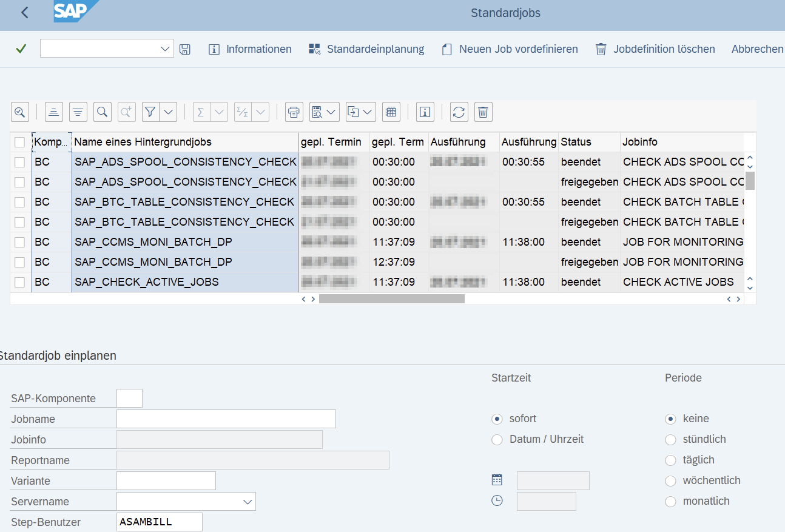Confirm with the green checkmark icon

point(21,49)
